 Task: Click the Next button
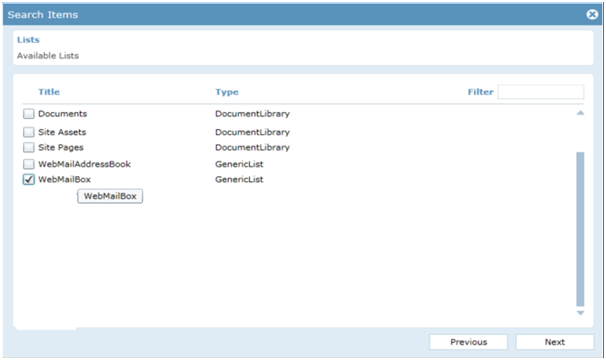(x=555, y=342)
